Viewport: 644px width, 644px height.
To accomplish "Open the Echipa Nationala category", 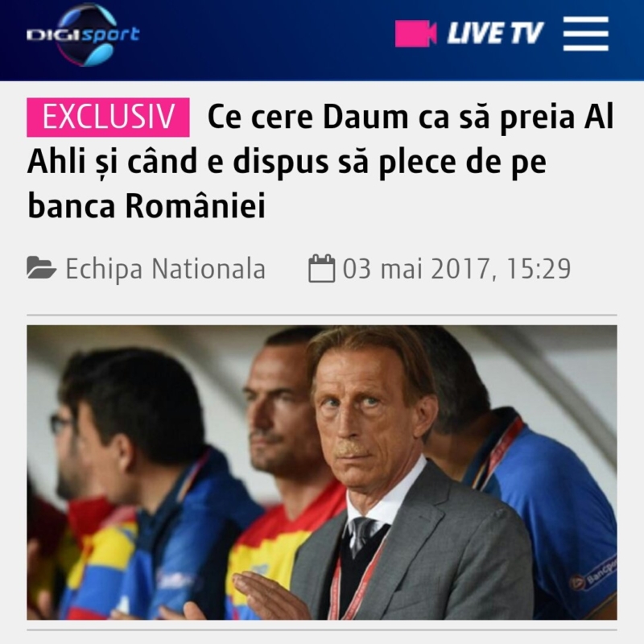I will click(x=165, y=269).
